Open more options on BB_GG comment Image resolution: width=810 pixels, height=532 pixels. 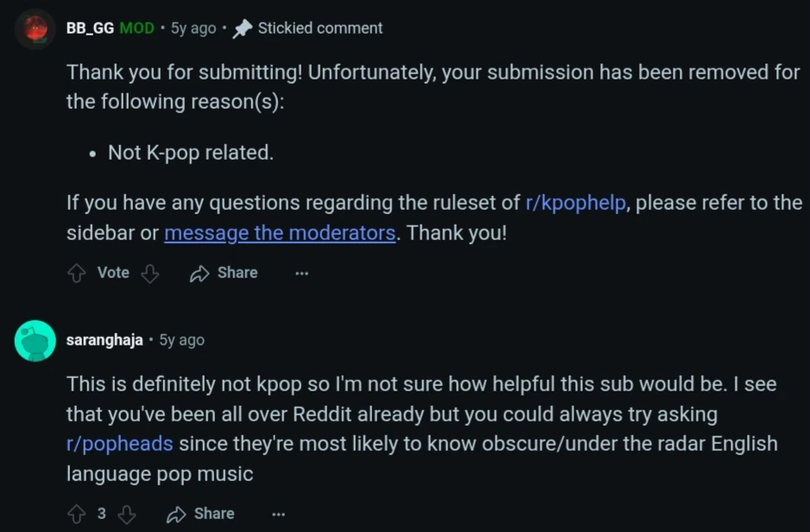(x=301, y=273)
